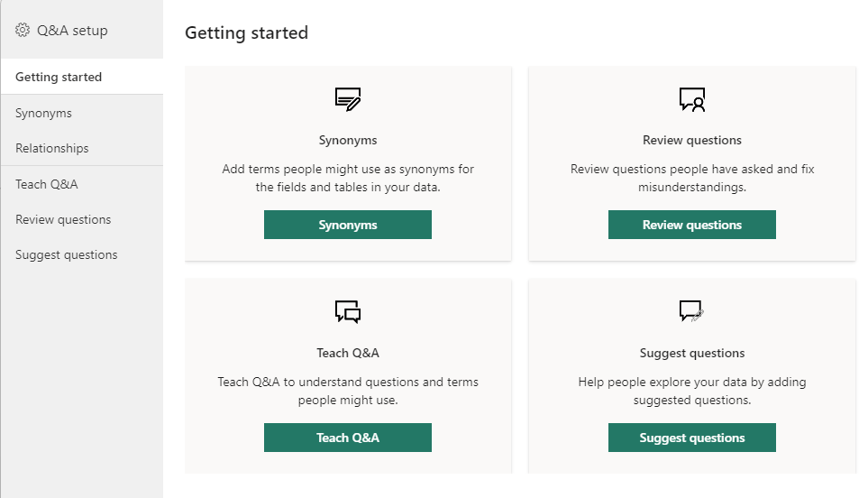Viewport: 868px width, 498px height.
Task: Click the double speech bubble icon above Teach Q&A
Action: tap(348, 312)
